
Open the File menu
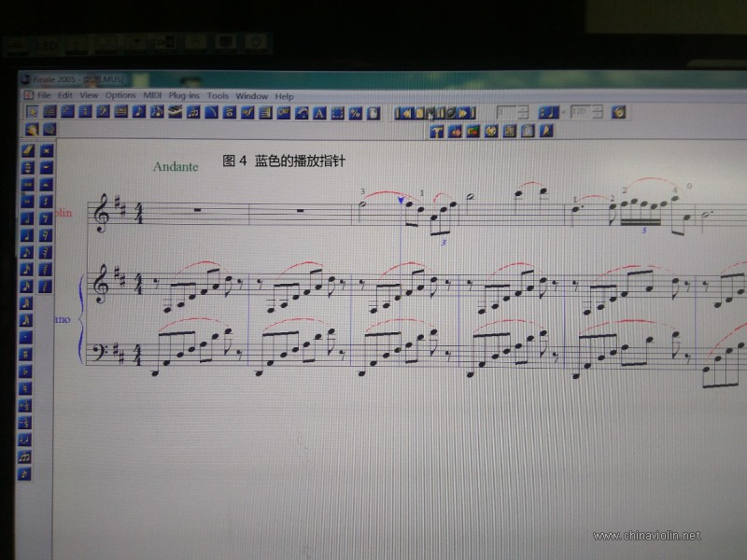pos(44,95)
